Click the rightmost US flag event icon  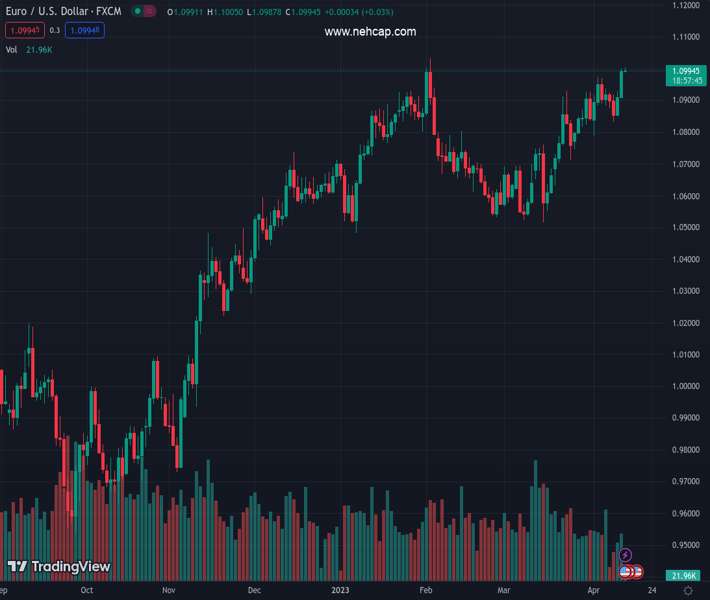pos(637,572)
